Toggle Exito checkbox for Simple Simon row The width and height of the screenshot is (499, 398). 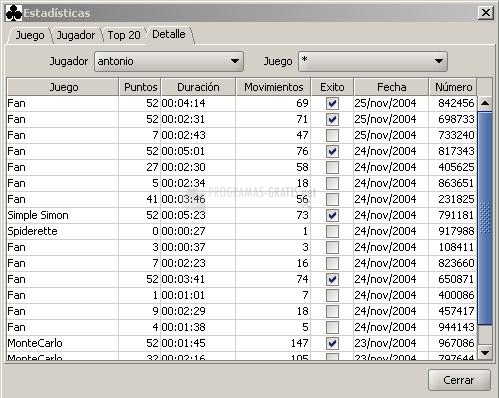click(x=332, y=215)
